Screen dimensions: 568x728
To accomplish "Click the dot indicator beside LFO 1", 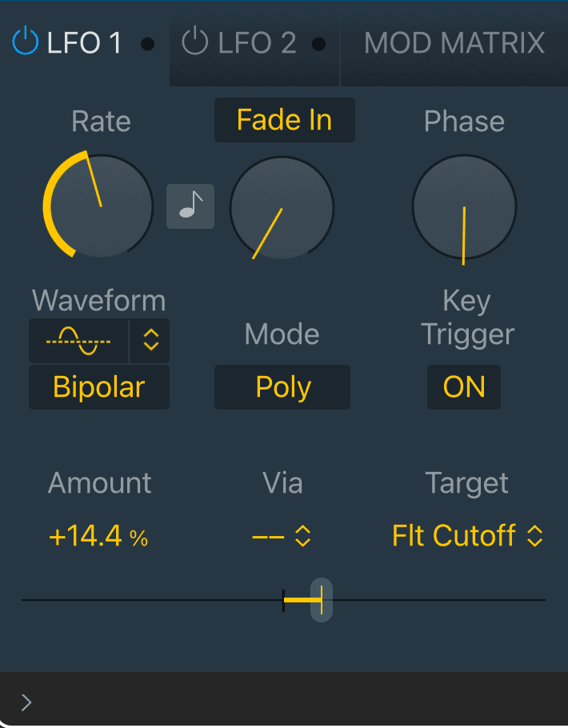I will pos(148,44).
